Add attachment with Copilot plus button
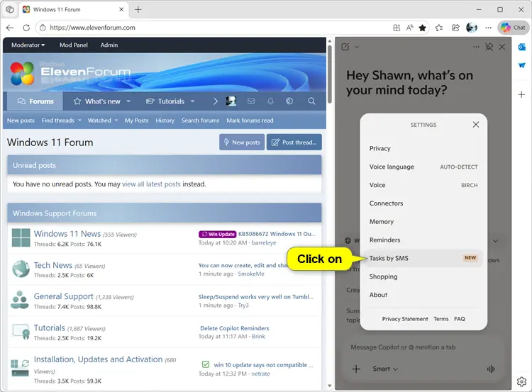The image size is (532, 392). [356, 369]
